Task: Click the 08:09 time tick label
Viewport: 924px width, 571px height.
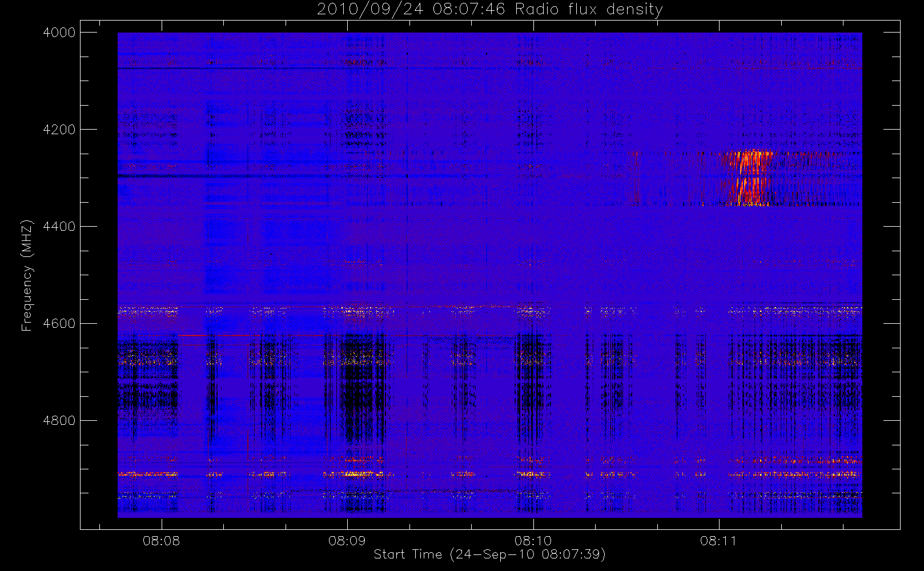Action: coord(347,541)
